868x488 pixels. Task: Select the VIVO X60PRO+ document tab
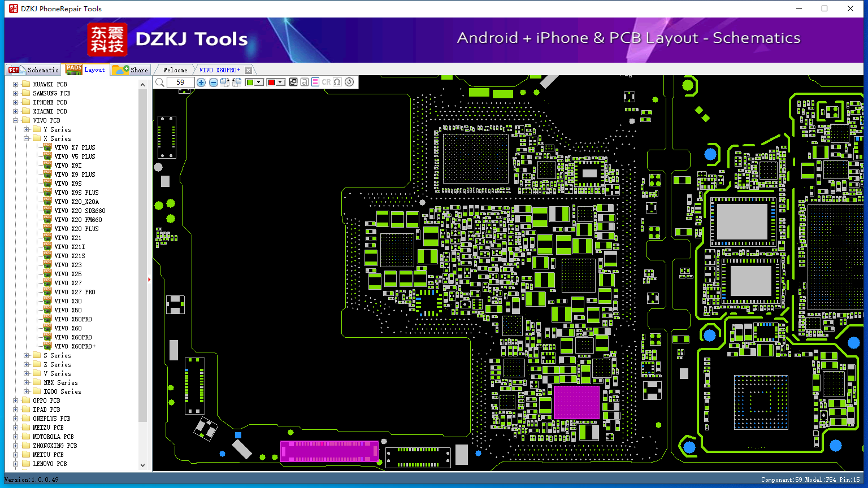(x=220, y=70)
